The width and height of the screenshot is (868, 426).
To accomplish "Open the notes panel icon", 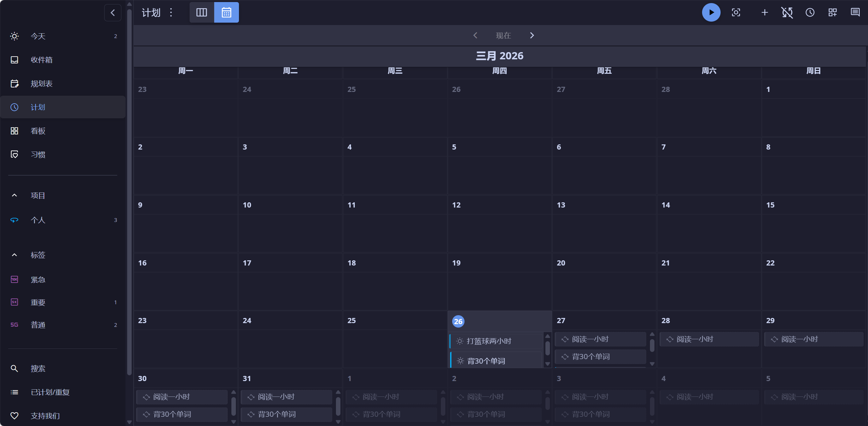I will point(855,13).
